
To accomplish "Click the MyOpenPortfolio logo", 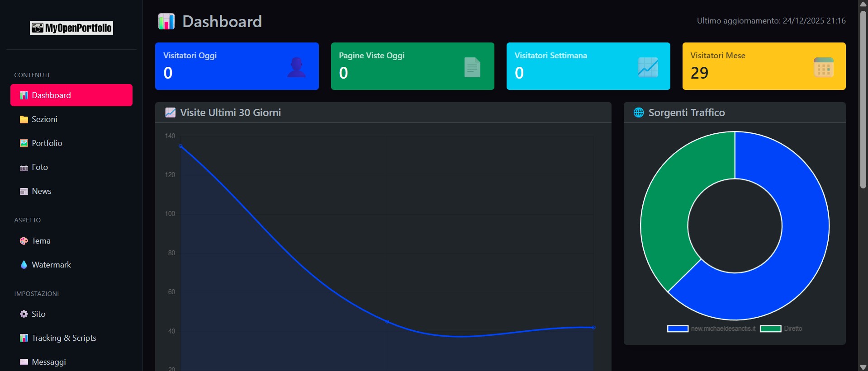I will 71,28.
